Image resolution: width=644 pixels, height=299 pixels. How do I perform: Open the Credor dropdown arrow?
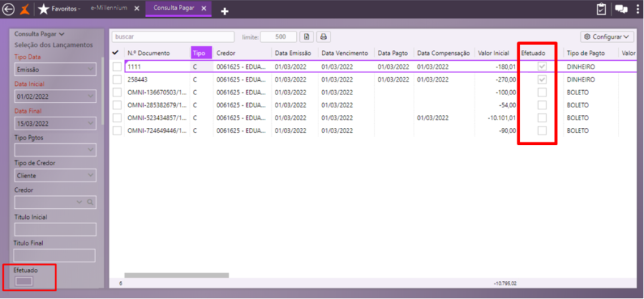(x=79, y=202)
